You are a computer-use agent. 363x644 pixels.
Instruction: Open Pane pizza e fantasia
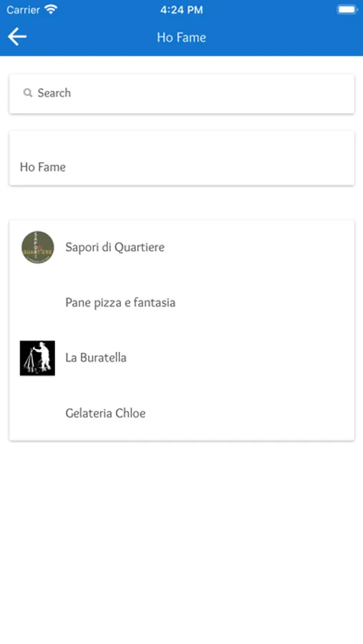(182, 303)
